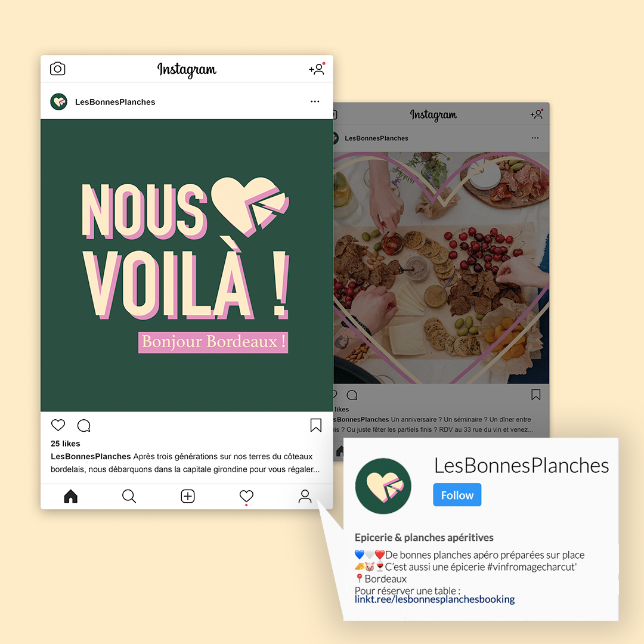Open three-dot menu on back post
This screenshot has width=644, height=644.
tap(535, 138)
